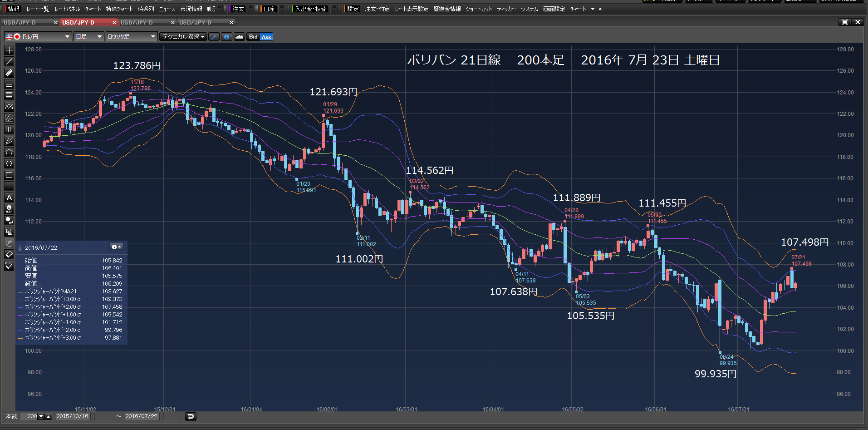Click the 入出金・振替 button
The height and width of the screenshot is (430, 868).
pos(310,9)
